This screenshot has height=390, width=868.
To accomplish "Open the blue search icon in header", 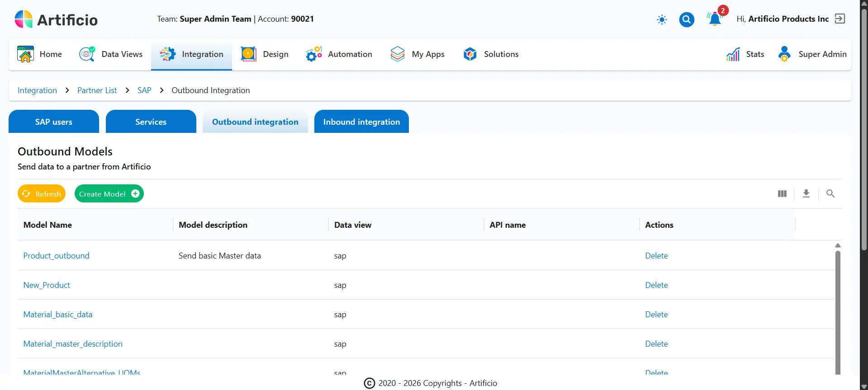I will coord(686,19).
